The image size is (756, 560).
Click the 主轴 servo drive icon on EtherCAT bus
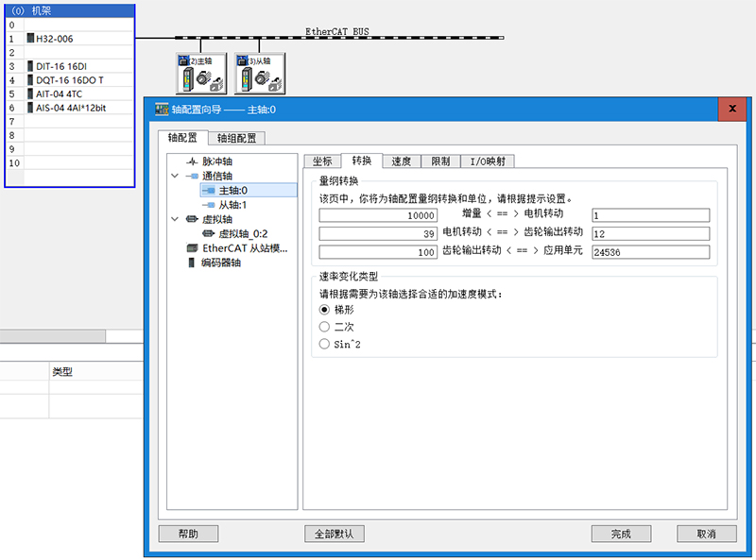click(x=200, y=73)
